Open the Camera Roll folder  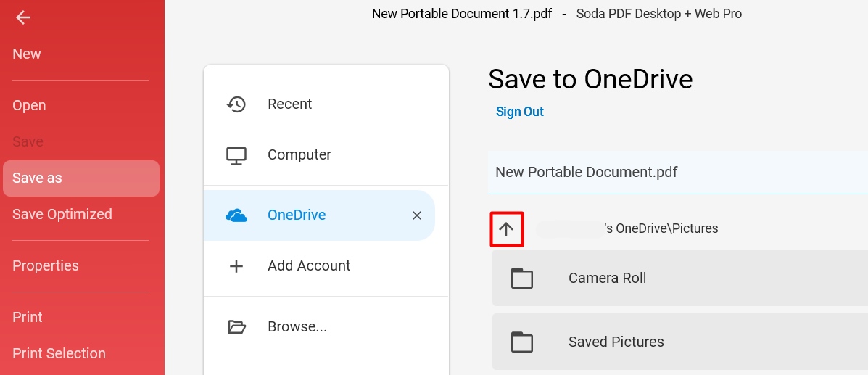(679, 278)
